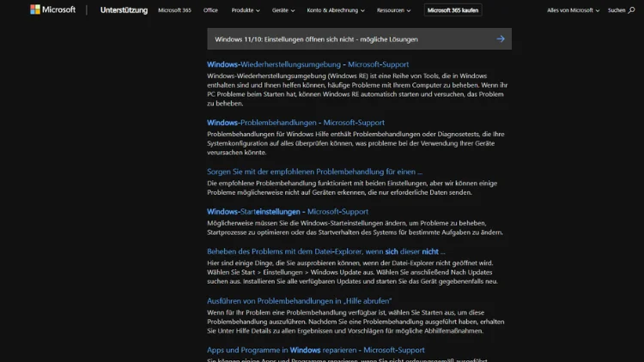This screenshot has height=362, width=644.
Task: Click description text starting 'Windows-Wiederherstellungsumgebung (Windows RE)'
Action: point(357,89)
